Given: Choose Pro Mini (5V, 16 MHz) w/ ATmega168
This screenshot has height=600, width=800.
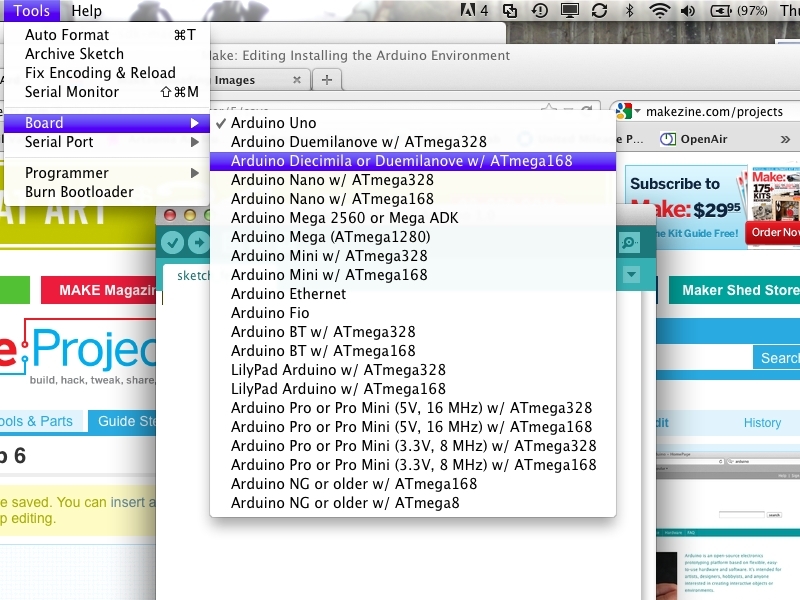Looking at the screenshot, I should (413, 427).
